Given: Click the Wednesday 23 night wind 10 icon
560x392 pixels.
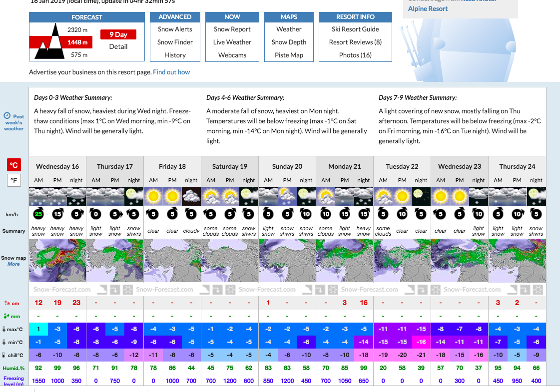Looking at the screenshot, I should (x=479, y=214).
